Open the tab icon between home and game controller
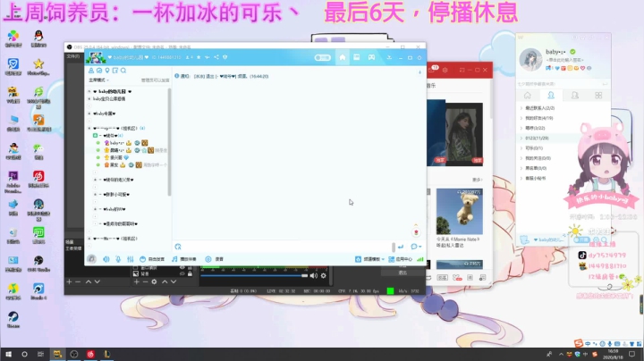The image size is (644, 361). coord(357,57)
